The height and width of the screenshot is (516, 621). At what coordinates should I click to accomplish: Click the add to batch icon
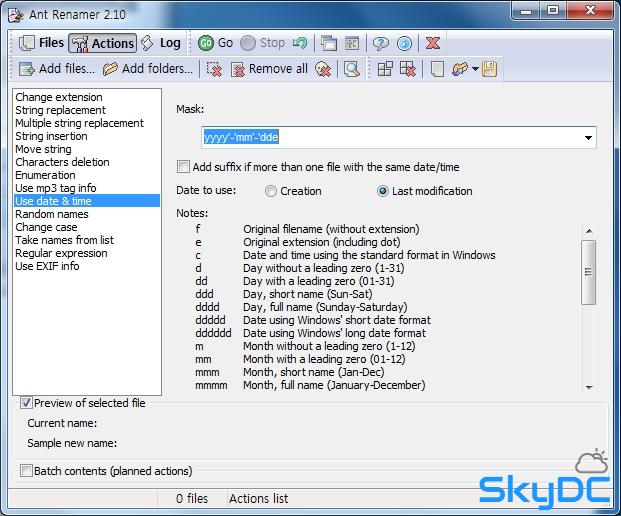click(385, 69)
